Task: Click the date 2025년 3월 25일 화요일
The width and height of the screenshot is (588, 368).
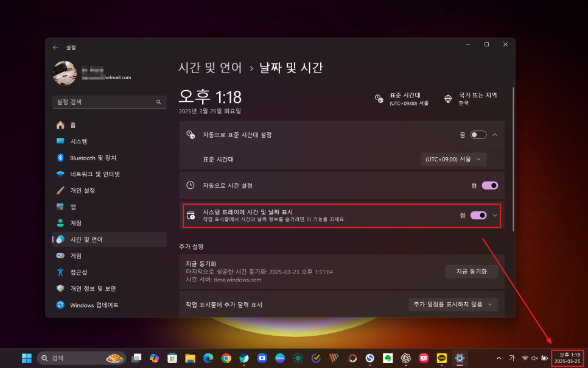Action: (209, 111)
